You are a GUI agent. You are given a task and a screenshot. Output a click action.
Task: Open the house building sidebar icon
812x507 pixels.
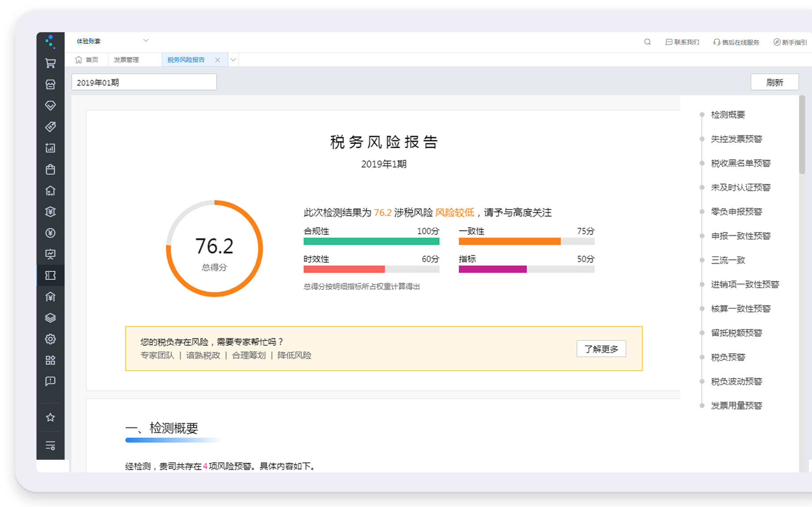tap(50, 191)
